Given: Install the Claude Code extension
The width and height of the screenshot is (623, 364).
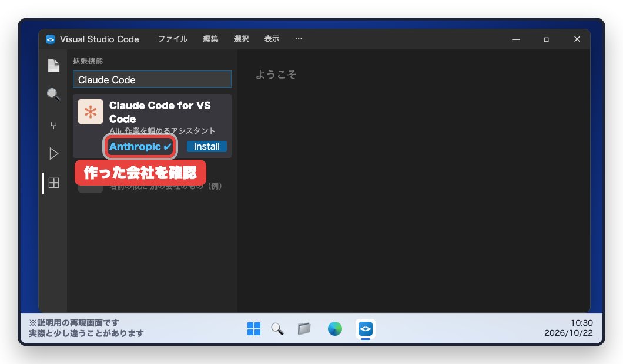Looking at the screenshot, I should pos(207,146).
